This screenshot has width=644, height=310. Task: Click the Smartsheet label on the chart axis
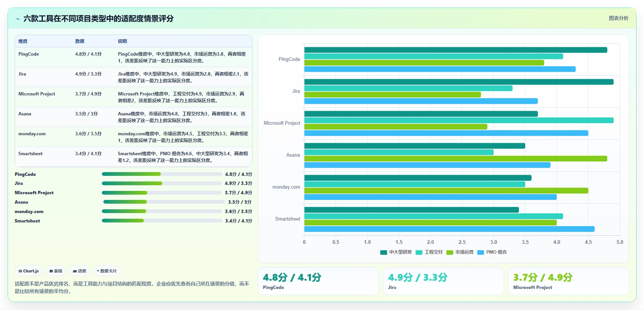pyautogui.click(x=287, y=219)
